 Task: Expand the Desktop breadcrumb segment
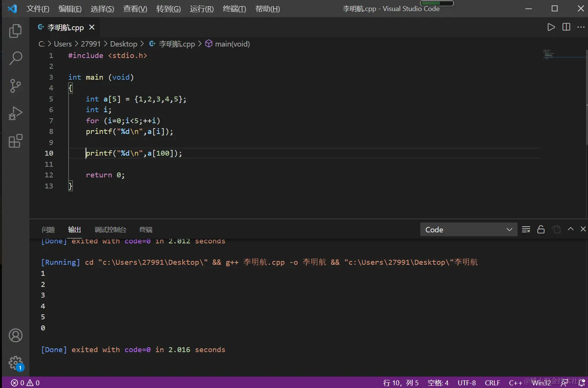[x=123, y=44]
